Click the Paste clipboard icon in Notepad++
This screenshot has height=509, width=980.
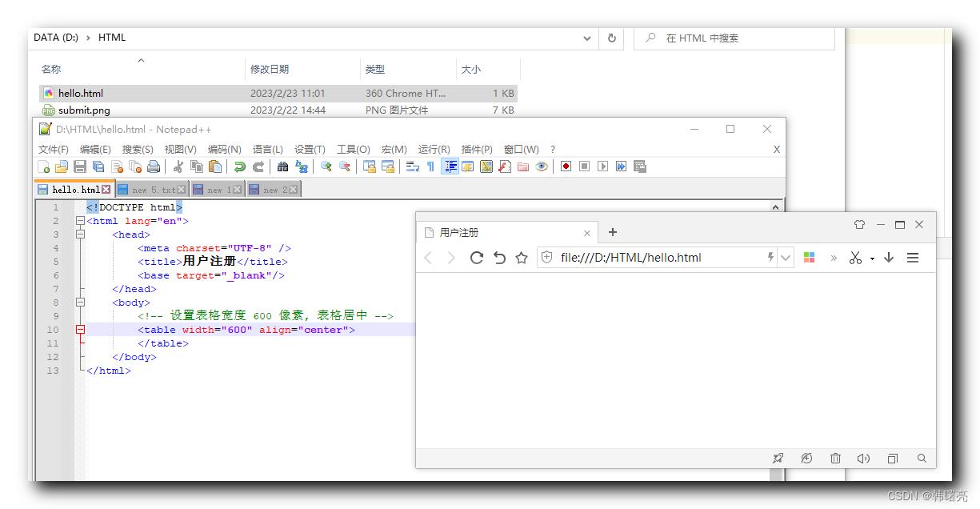tap(215, 166)
